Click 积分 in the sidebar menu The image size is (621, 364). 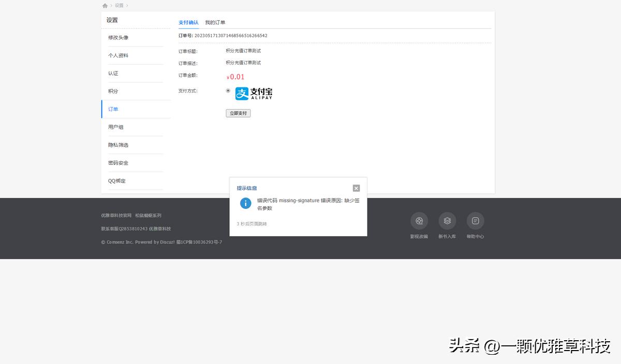tap(112, 91)
